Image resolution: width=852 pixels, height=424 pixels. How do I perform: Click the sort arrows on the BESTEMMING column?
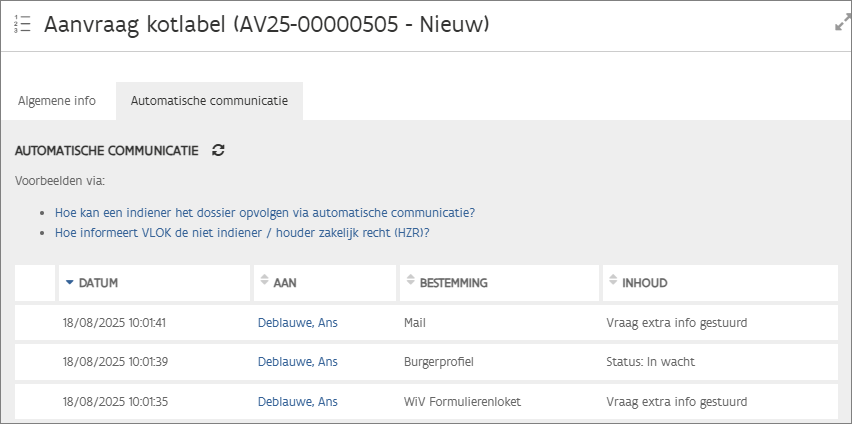pos(410,283)
